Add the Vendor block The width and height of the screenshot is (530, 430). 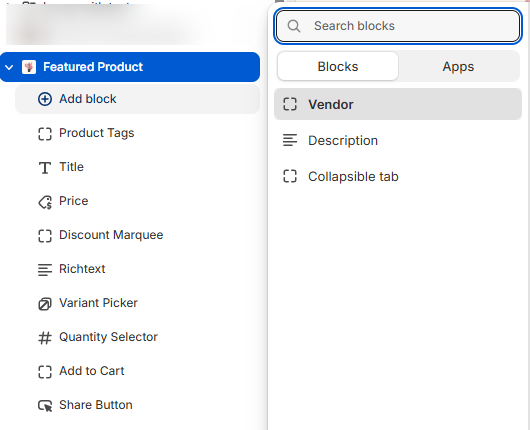point(398,104)
